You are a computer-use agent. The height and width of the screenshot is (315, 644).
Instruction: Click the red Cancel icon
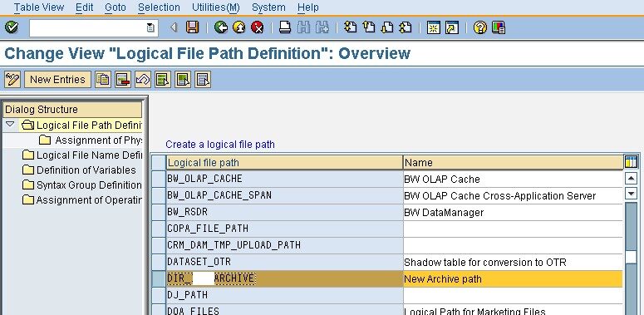pyautogui.click(x=257, y=27)
